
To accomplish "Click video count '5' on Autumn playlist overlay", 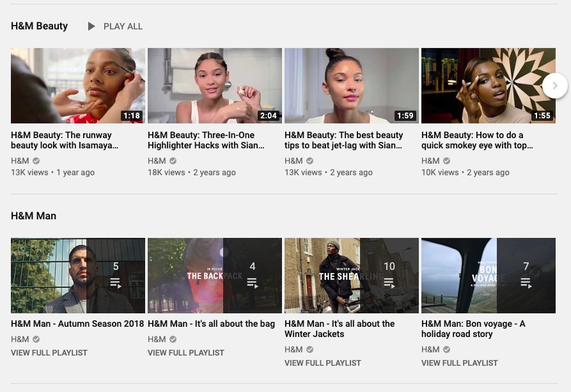I will 116,266.
